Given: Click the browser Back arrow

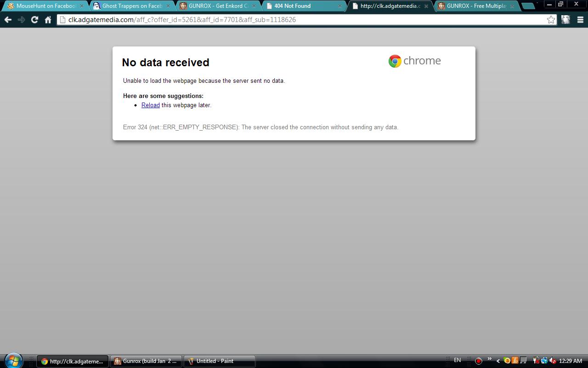Looking at the screenshot, I should (x=8, y=20).
